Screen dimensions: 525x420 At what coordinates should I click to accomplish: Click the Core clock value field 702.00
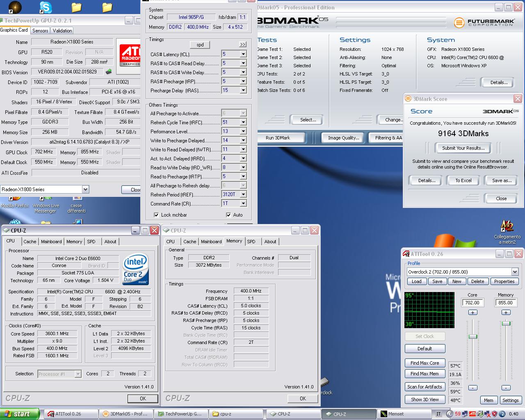(x=472, y=303)
